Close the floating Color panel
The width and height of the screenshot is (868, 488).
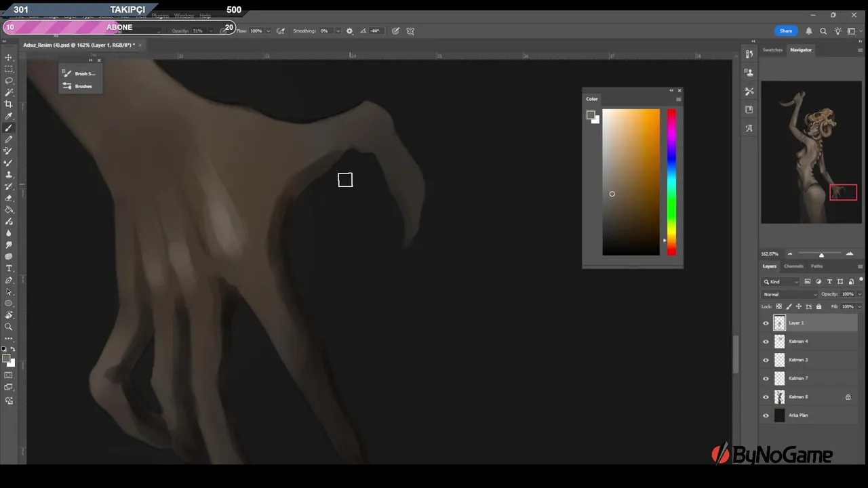679,90
